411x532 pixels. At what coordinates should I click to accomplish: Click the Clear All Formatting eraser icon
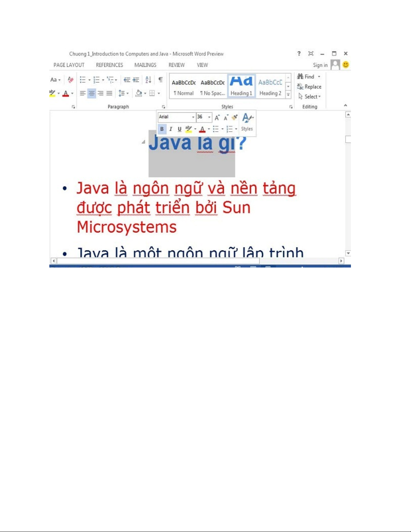click(70, 80)
